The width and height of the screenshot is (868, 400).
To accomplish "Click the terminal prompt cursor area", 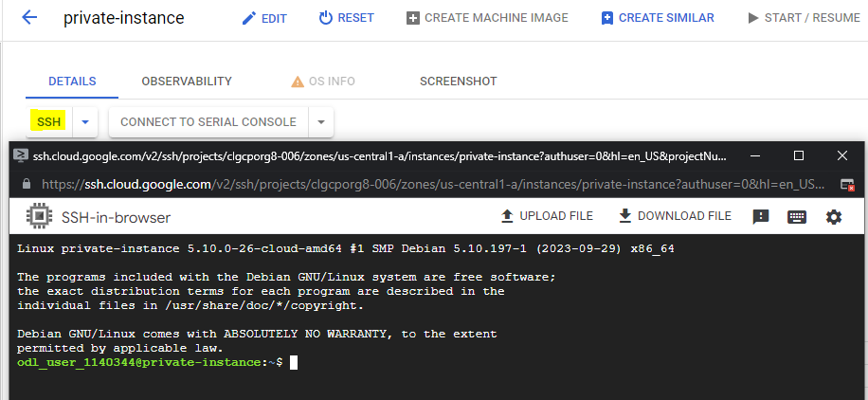I will click(294, 362).
